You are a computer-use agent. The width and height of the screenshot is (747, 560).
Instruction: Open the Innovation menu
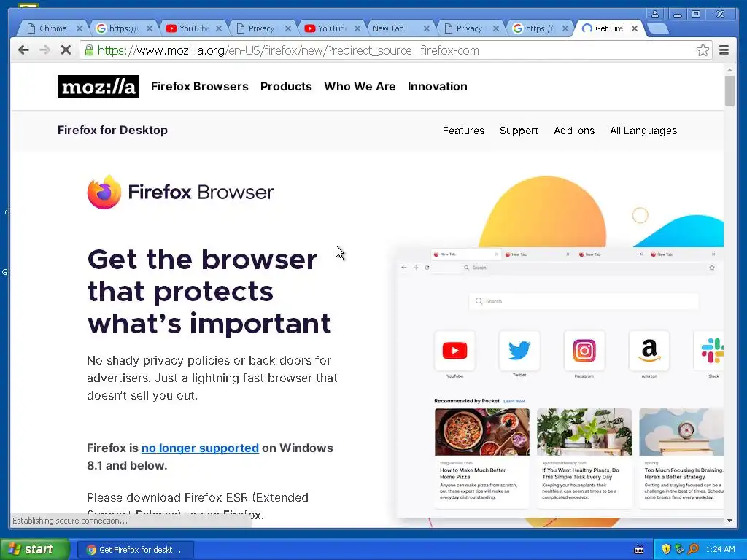click(x=438, y=86)
